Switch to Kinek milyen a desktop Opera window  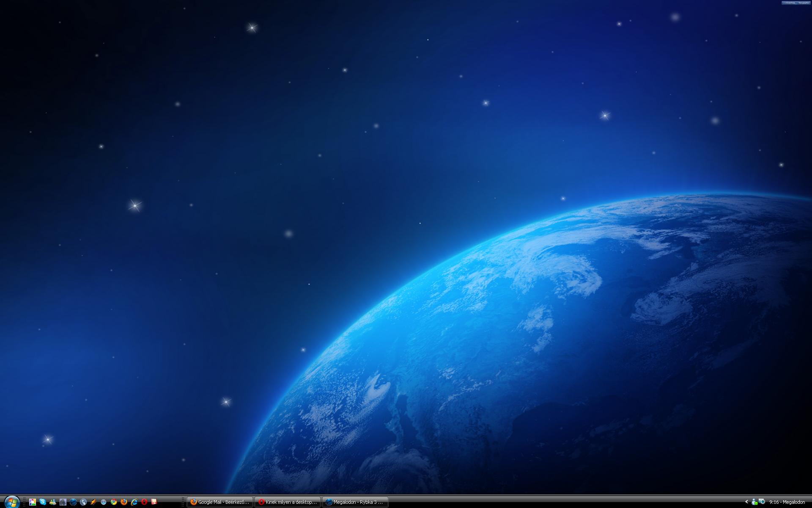(x=288, y=502)
